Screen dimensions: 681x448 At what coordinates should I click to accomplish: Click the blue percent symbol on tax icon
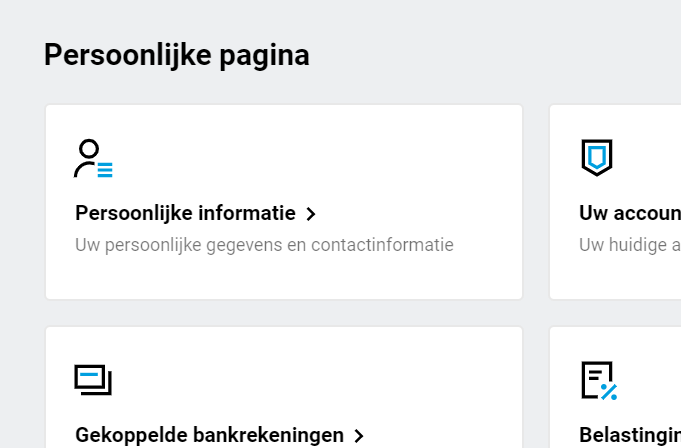pyautogui.click(x=609, y=391)
